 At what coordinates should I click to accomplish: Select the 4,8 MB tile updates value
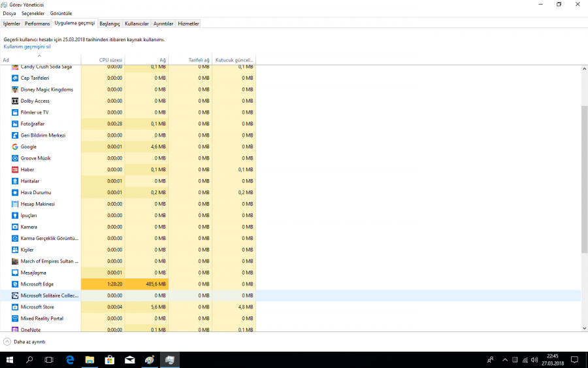(x=246, y=307)
